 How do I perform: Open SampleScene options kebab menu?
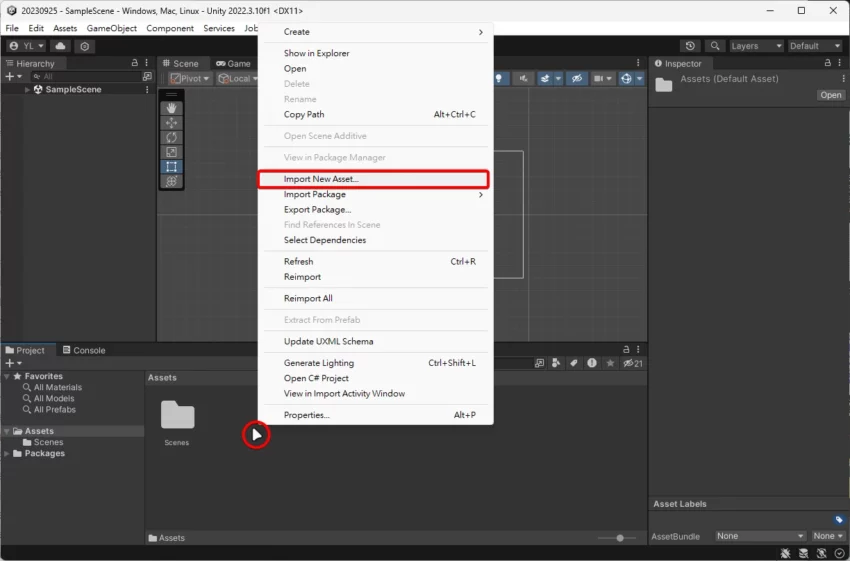pos(147,89)
